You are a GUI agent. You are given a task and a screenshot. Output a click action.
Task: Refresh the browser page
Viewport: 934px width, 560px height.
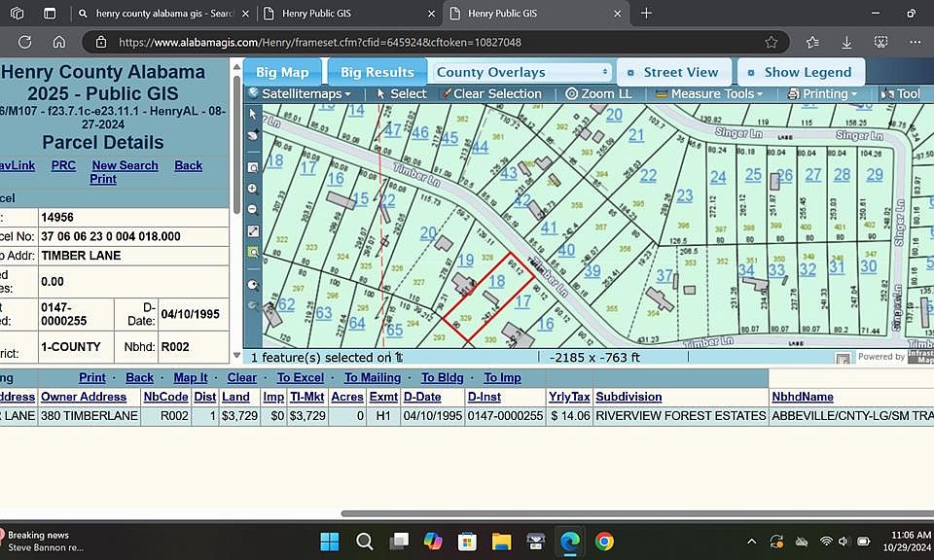tap(25, 42)
